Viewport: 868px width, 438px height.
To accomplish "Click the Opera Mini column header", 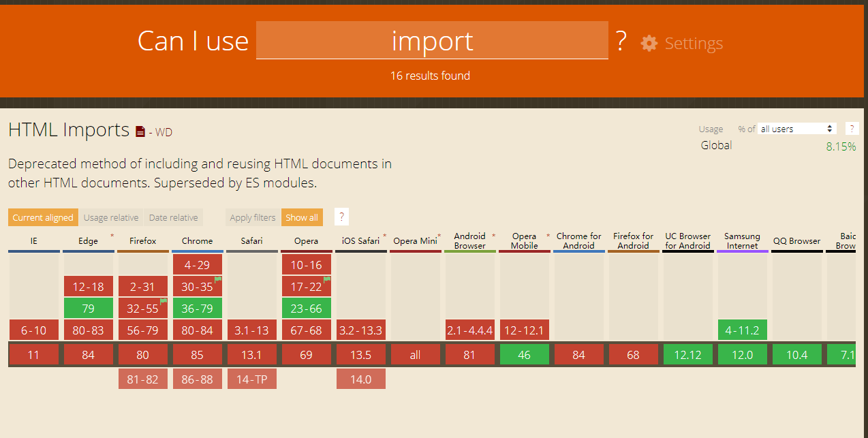I will click(416, 241).
